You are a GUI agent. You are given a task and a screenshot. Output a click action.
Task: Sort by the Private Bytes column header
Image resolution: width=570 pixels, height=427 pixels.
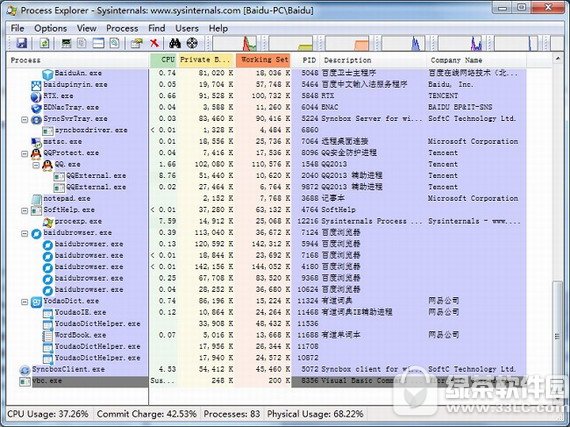(x=206, y=60)
